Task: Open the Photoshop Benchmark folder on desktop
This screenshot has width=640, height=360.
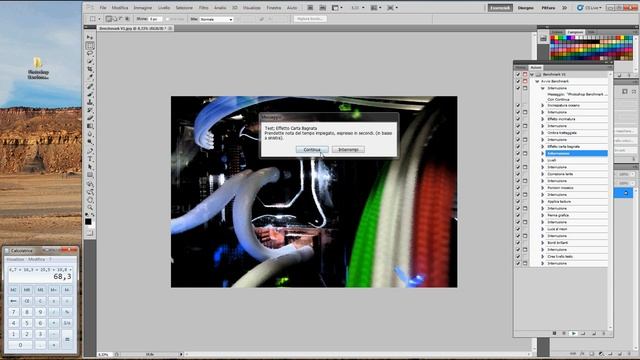Action: click(38, 68)
